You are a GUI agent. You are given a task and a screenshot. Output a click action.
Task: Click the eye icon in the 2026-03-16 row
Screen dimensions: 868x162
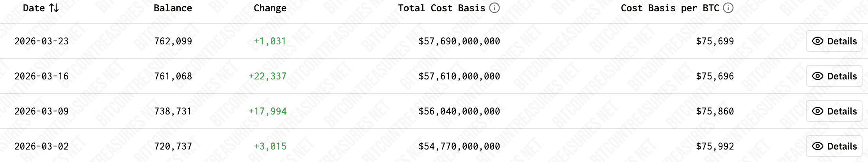(x=817, y=76)
